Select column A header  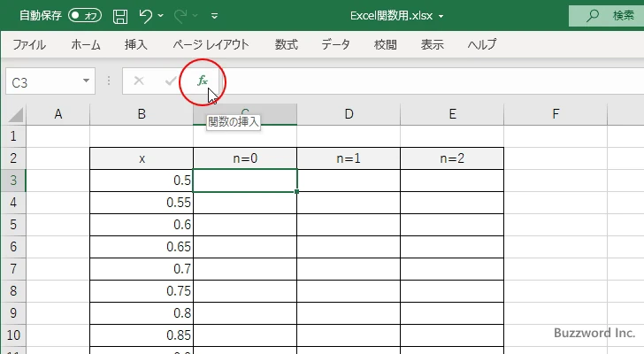coord(57,114)
